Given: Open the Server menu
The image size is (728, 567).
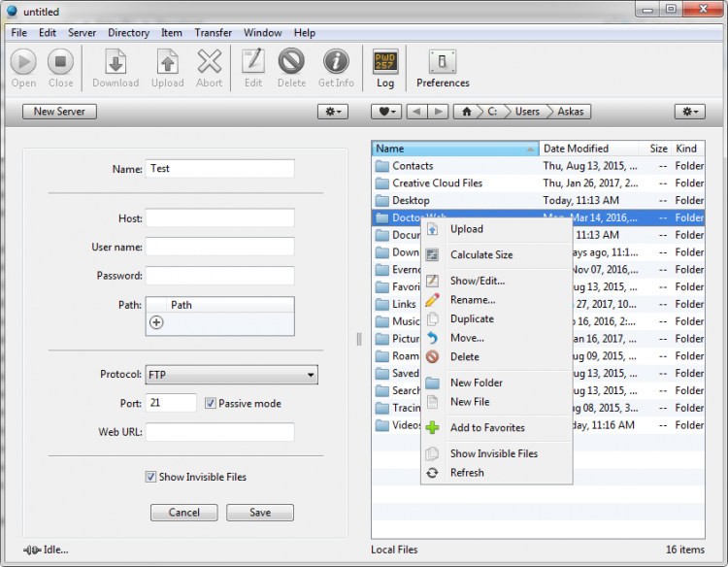Looking at the screenshot, I should [x=83, y=32].
